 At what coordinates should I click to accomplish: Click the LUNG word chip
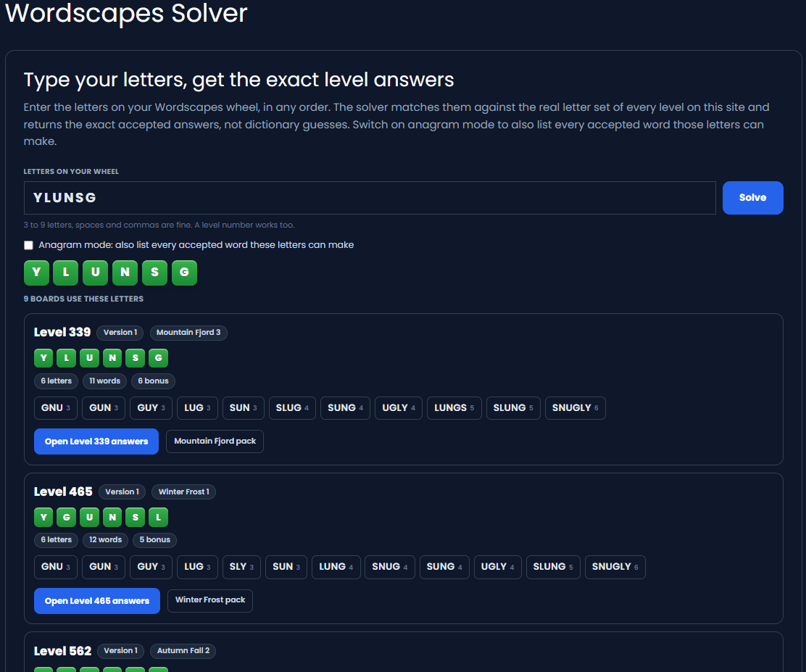(x=336, y=567)
